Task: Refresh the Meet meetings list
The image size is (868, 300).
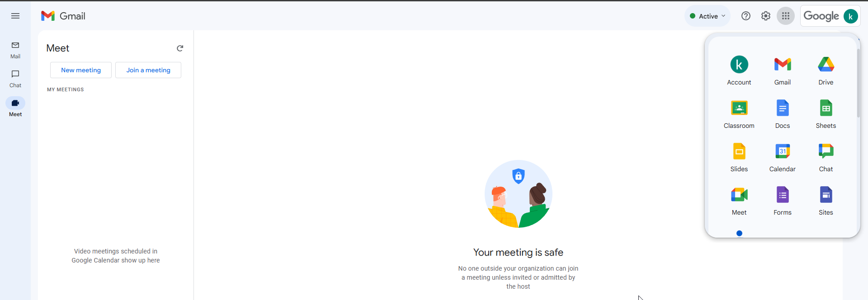Action: (180, 48)
